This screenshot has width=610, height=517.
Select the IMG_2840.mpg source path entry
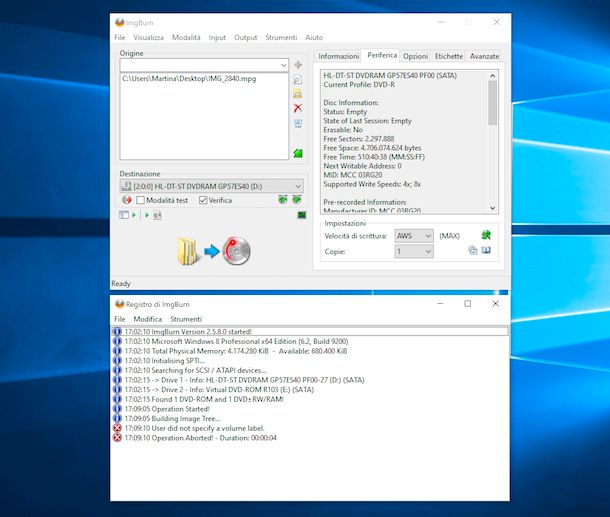(189, 79)
